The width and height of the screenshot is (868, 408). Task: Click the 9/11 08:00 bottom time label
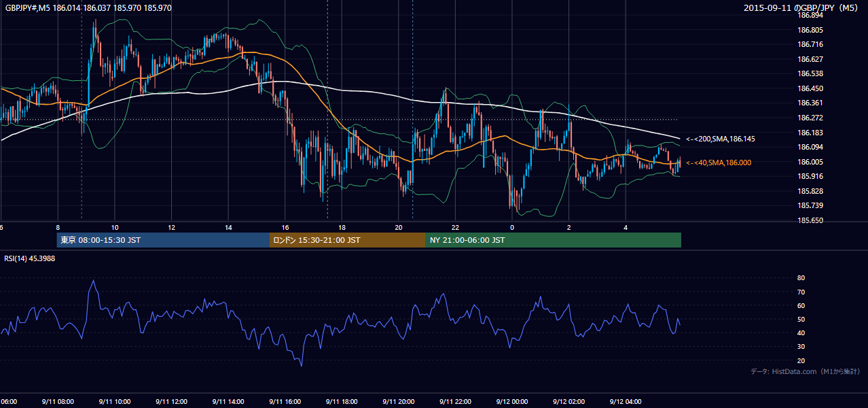coord(58,402)
